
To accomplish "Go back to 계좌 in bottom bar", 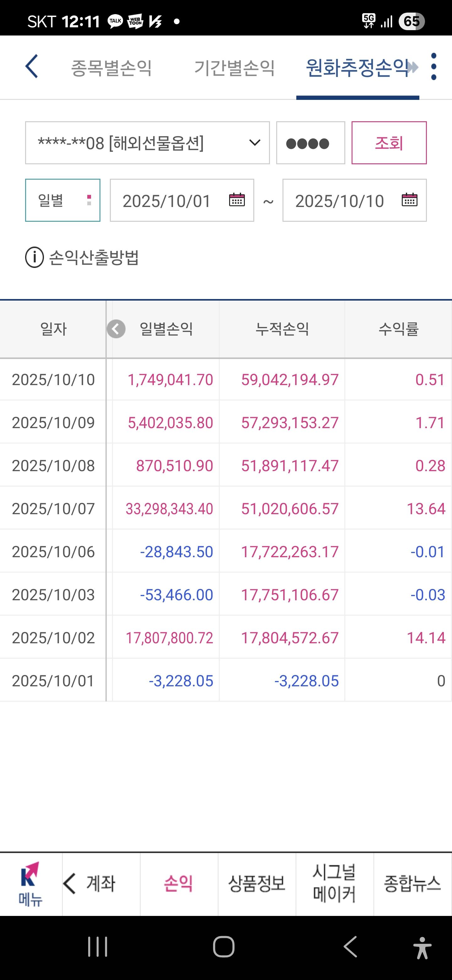I will click(x=101, y=884).
